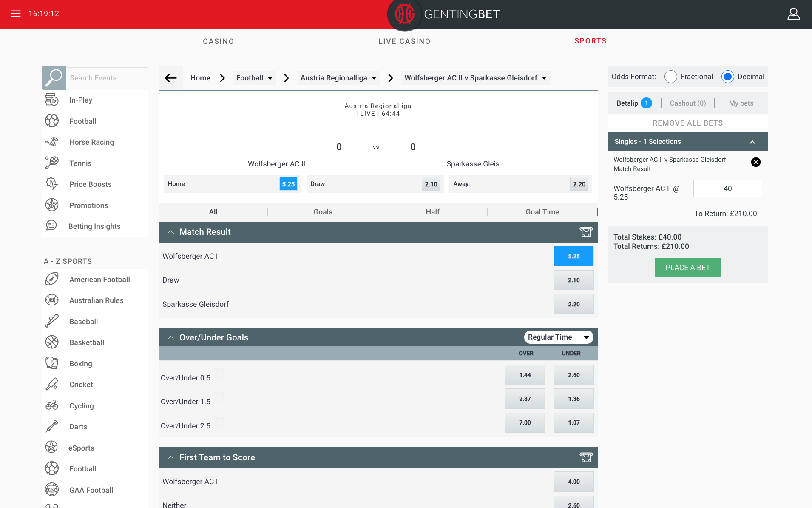The image size is (812, 508).
Task: Click the account profile icon
Action: (x=793, y=14)
